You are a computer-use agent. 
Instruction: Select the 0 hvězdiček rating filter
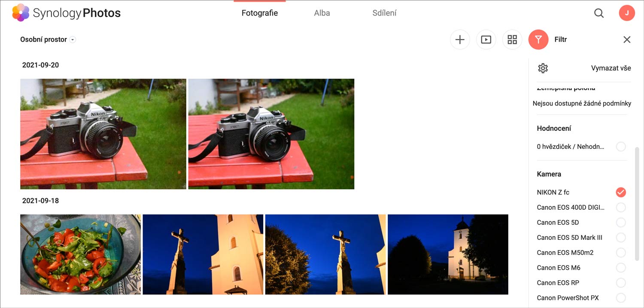click(620, 147)
